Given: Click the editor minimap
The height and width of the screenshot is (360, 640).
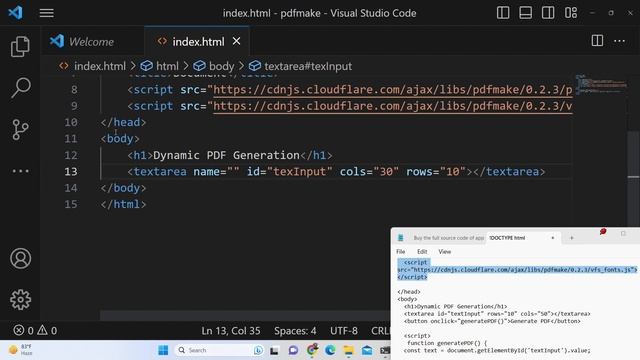Looking at the screenshot, I should point(600,84).
